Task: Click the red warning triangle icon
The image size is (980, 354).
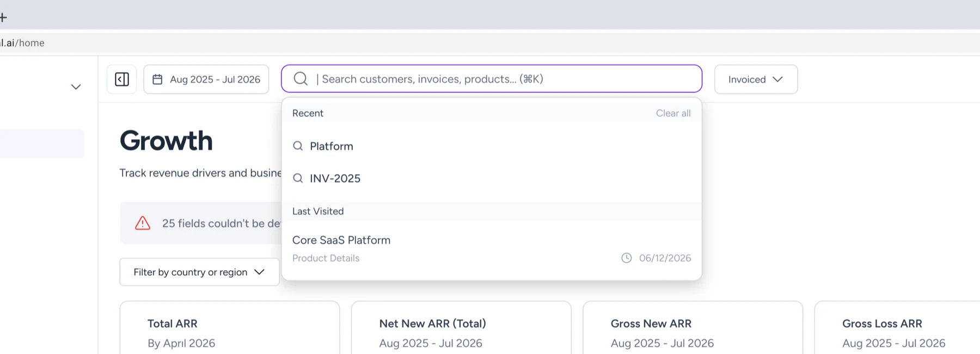Action: tap(143, 223)
